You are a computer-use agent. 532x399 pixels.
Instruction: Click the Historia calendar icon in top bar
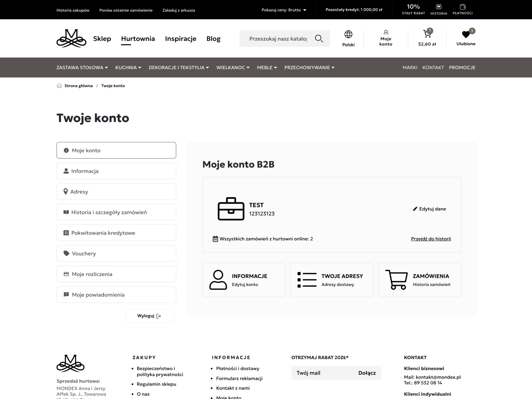[438, 6]
